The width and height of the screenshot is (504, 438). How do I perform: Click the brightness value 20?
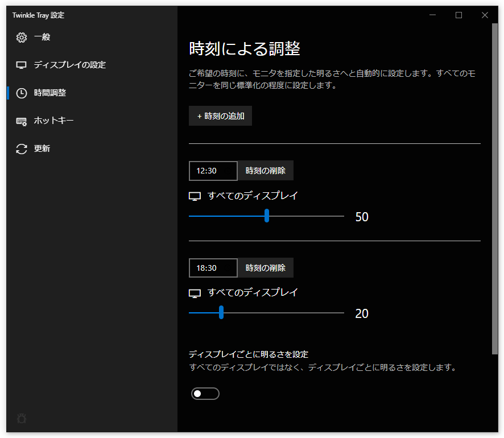pyautogui.click(x=362, y=314)
